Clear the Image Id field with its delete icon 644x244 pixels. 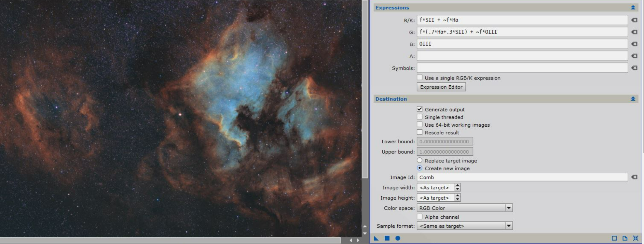click(634, 177)
